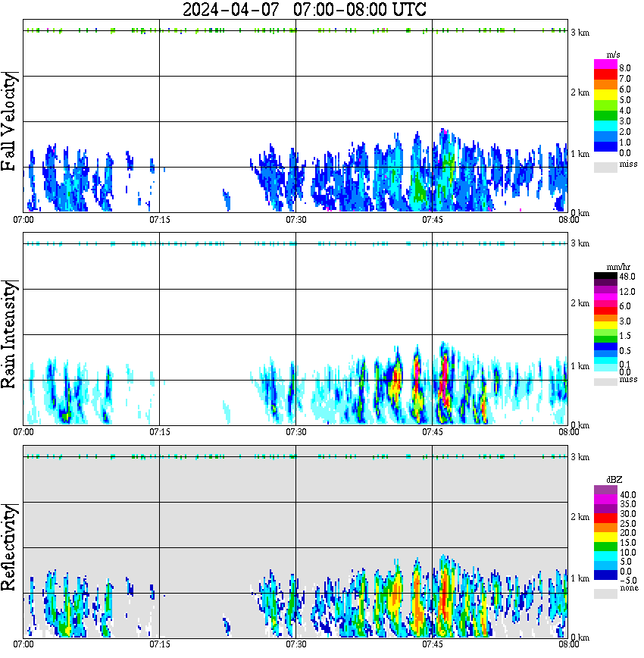Image resolution: width=644 pixels, height=658 pixels.
Task: Click the '2 km' label beside Fall Velocity panel
Action: click(x=580, y=92)
